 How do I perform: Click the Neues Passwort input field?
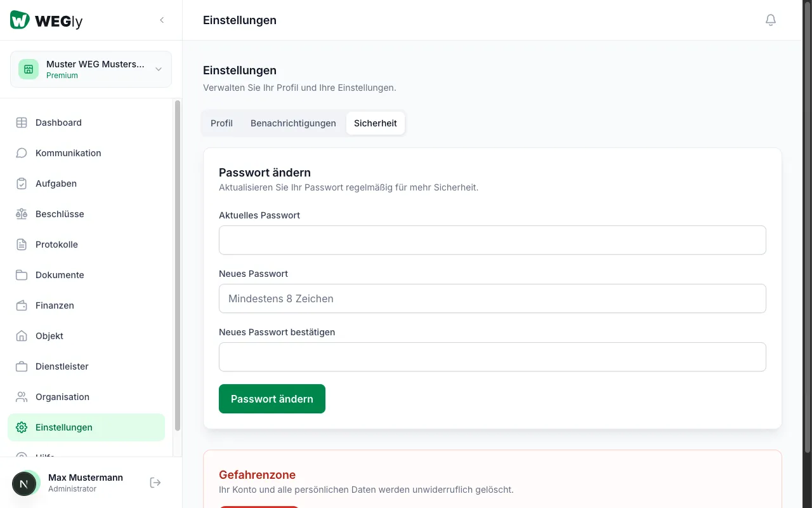(x=492, y=298)
